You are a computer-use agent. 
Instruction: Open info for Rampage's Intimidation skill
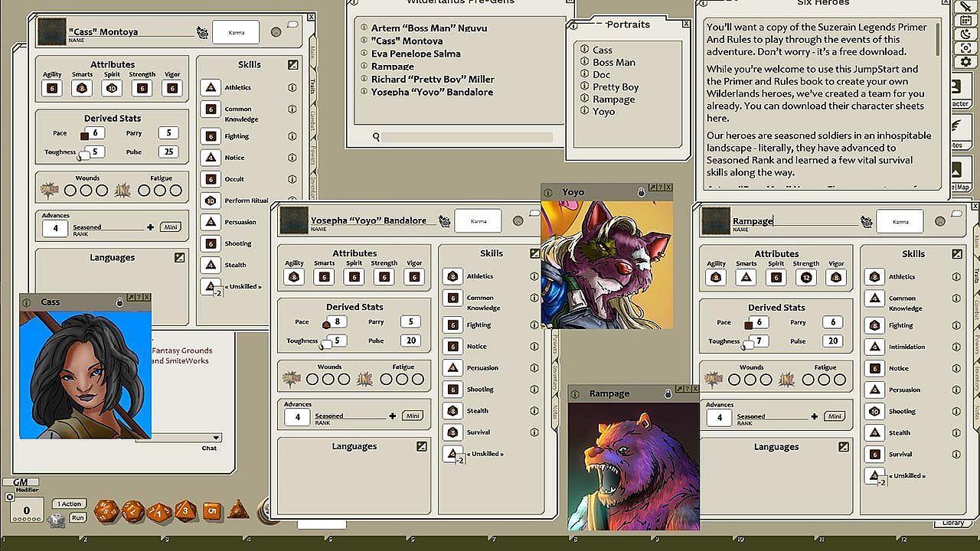tap(956, 347)
